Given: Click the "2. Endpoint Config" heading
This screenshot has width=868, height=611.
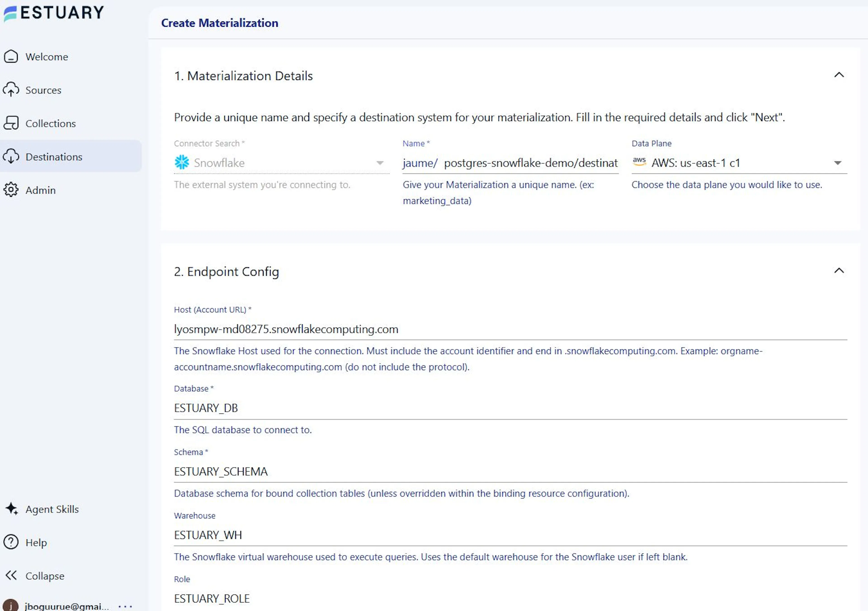Looking at the screenshot, I should [226, 272].
